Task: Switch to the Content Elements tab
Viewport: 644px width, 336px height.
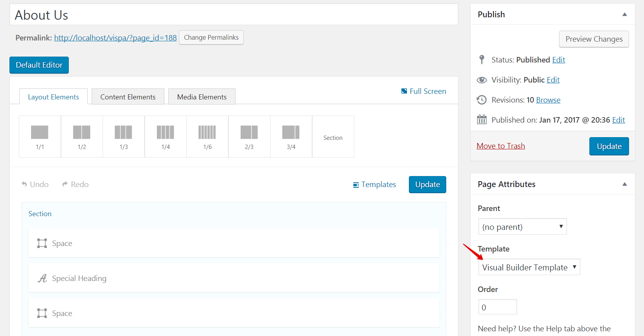Action: point(128,97)
